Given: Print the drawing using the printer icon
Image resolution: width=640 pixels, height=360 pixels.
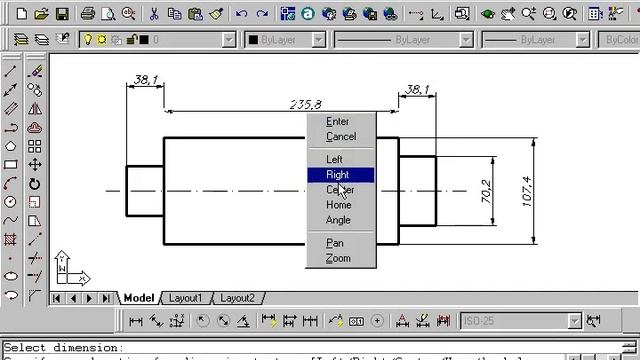Looking at the screenshot, I should (88, 14).
